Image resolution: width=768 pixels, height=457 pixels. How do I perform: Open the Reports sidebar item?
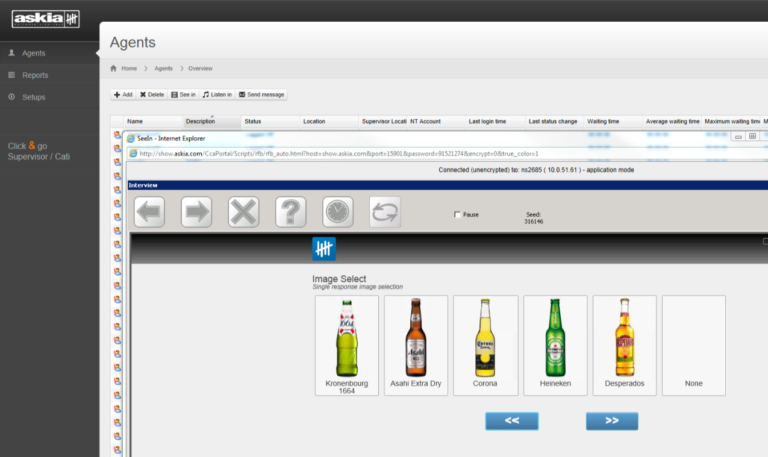49,75
